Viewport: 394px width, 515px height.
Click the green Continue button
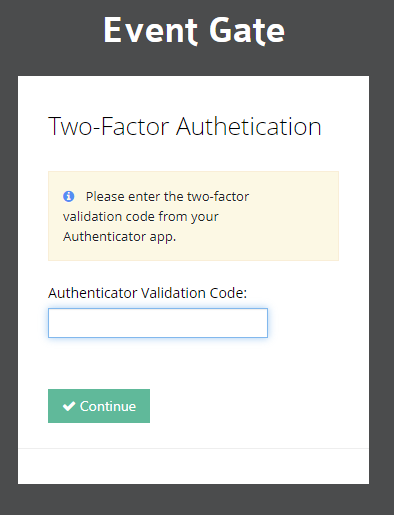[99, 406]
